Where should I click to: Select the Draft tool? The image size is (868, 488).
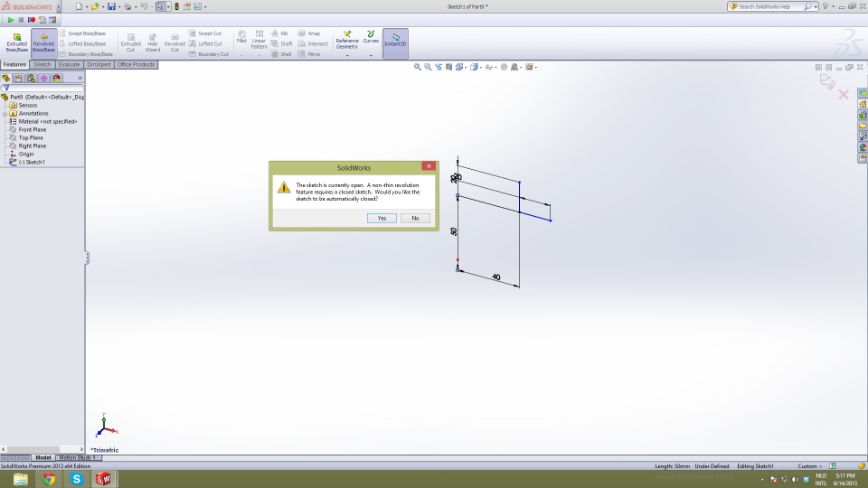pyautogui.click(x=281, y=43)
